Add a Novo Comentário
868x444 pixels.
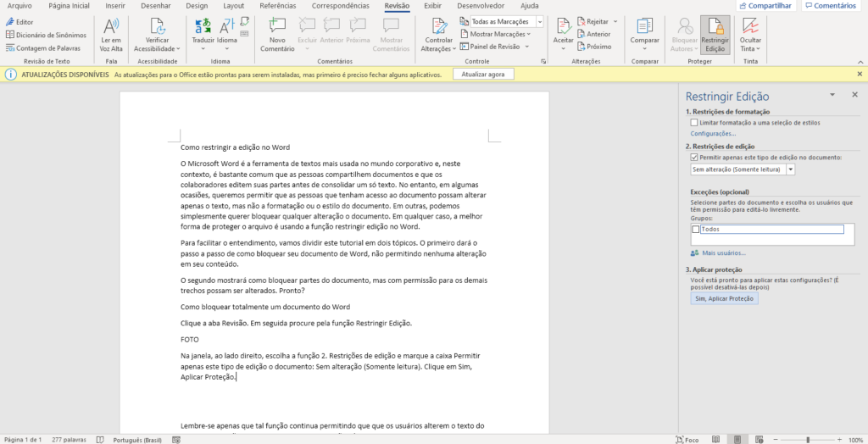point(277,35)
